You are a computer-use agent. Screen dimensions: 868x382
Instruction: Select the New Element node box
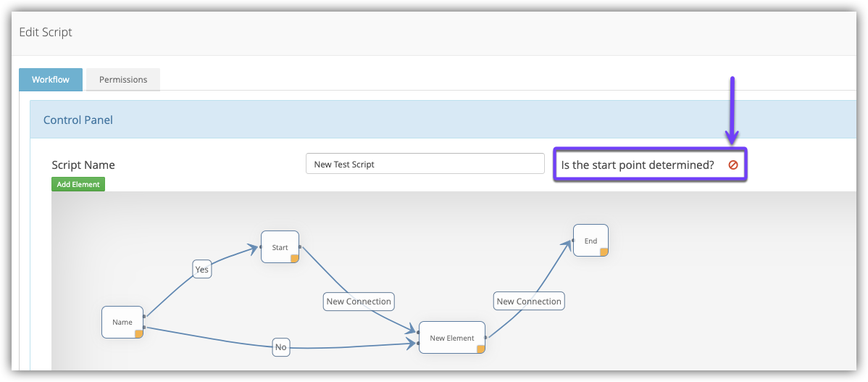point(451,338)
